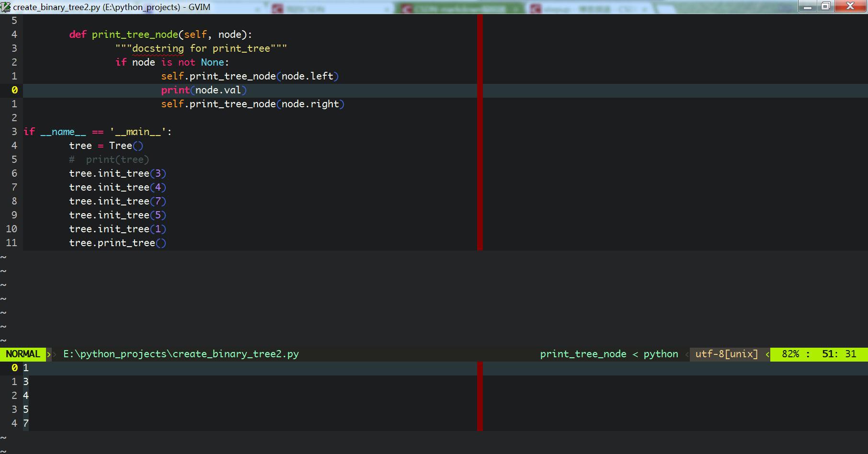The width and height of the screenshot is (868, 454).
Task: Click the line 'if node is not None:'
Action: tap(172, 62)
